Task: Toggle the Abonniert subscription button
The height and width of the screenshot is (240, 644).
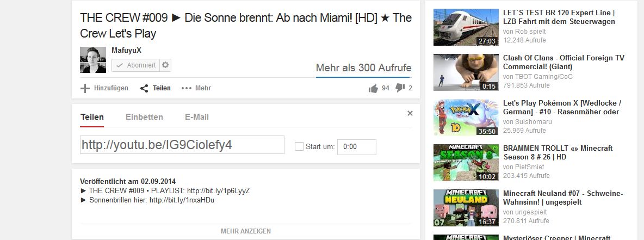Action: click(135, 65)
